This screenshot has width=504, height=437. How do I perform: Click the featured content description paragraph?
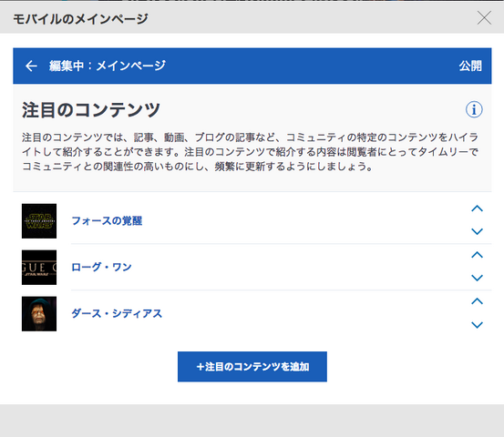[x=250, y=152]
